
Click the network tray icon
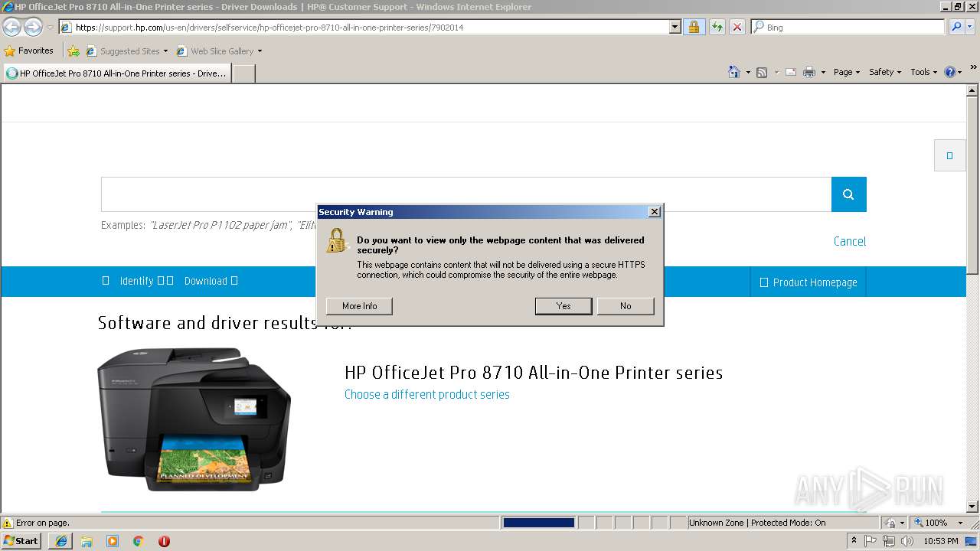pyautogui.click(x=889, y=541)
